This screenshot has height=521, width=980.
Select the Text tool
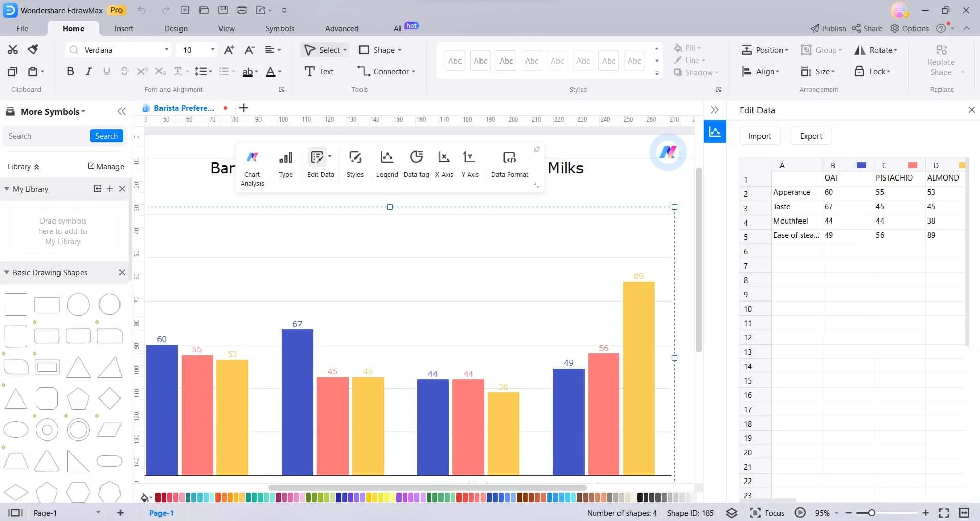coord(318,71)
